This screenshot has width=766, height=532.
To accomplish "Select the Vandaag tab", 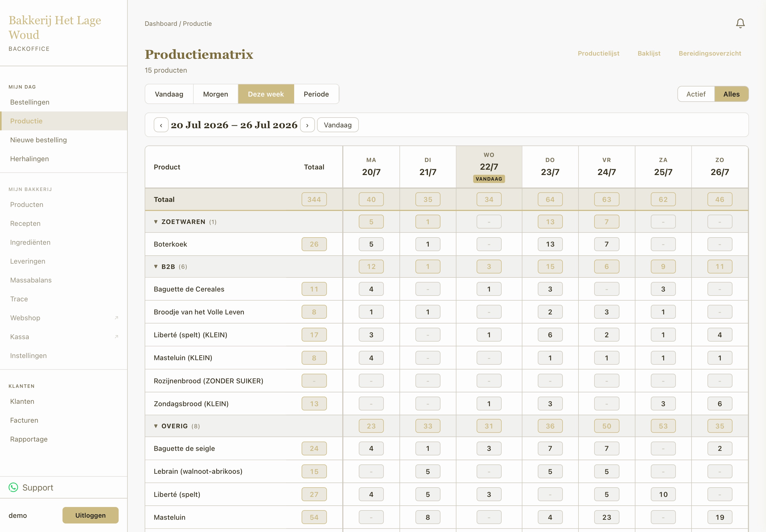I will tap(169, 94).
